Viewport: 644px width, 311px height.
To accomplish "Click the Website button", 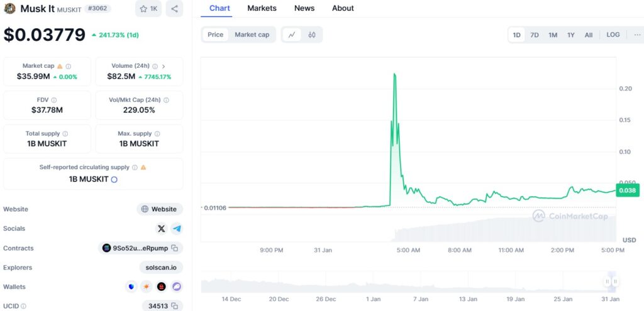I will (160, 209).
